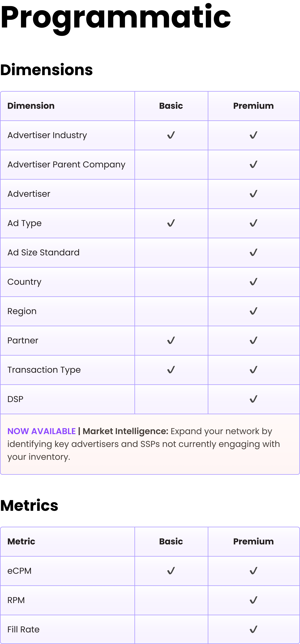Click Premium checkmark in Region row
The image size is (300, 644).
tap(254, 311)
